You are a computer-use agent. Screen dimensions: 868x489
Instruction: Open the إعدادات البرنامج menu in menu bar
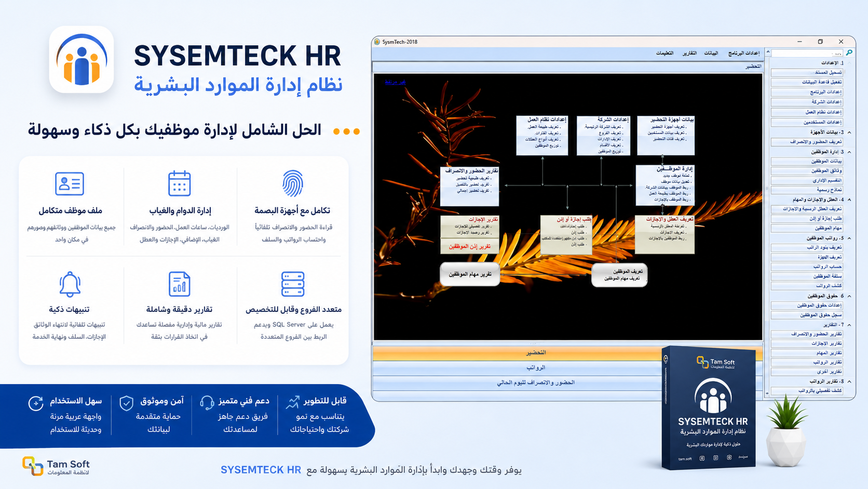tap(743, 53)
